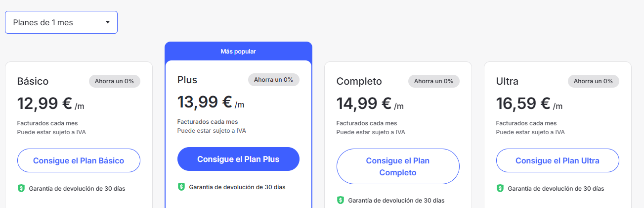Click the 13,99 € price text

pyautogui.click(x=205, y=102)
